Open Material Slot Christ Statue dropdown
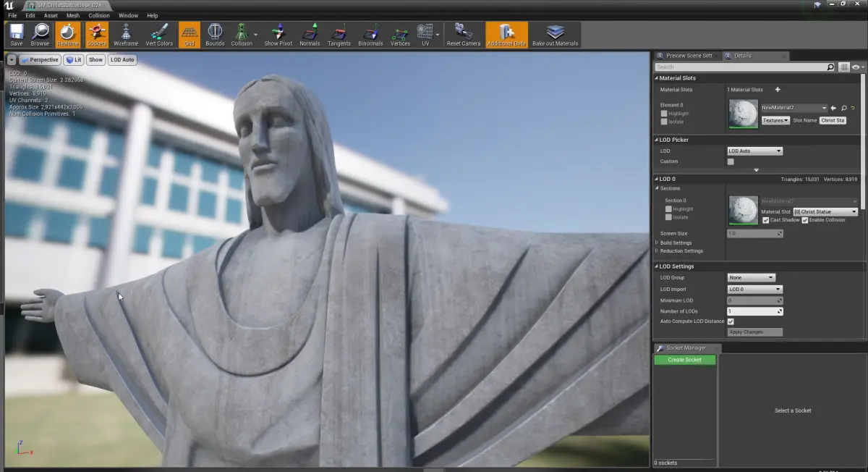 pyautogui.click(x=825, y=211)
